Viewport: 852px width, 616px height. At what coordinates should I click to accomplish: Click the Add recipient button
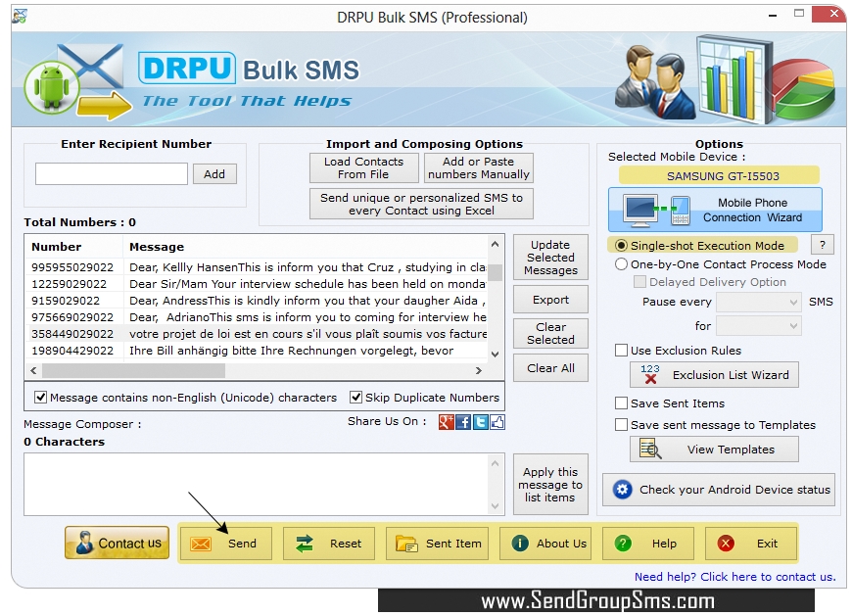(x=214, y=174)
